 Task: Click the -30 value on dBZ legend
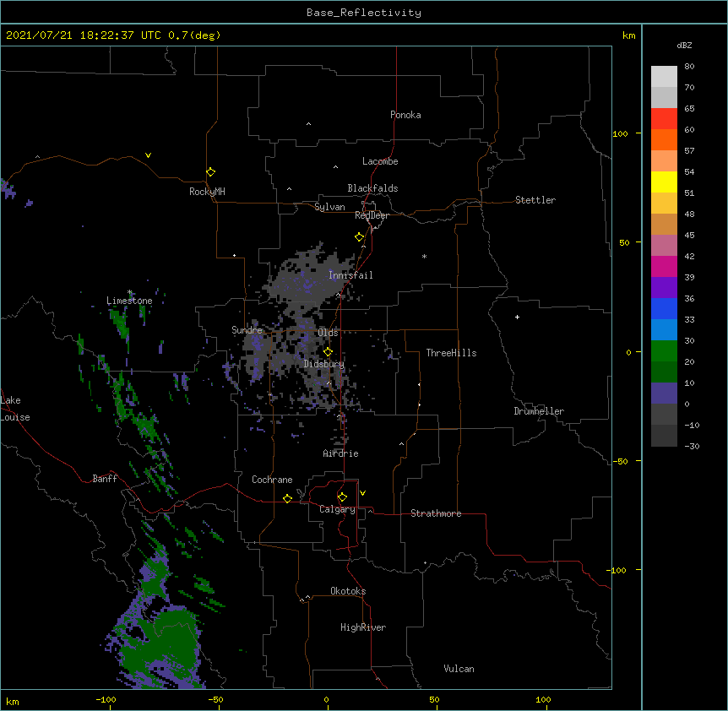click(x=692, y=446)
